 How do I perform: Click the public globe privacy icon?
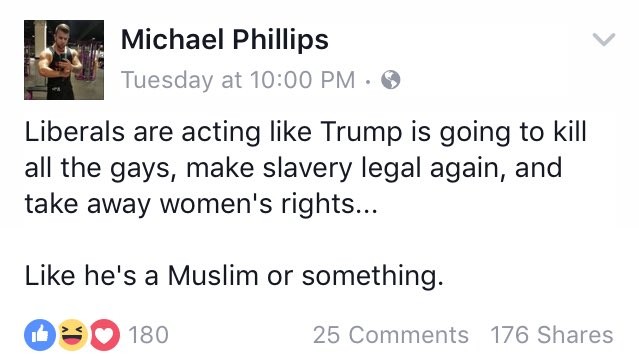(390, 79)
